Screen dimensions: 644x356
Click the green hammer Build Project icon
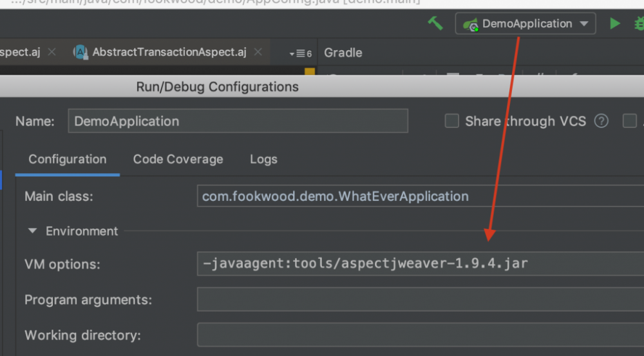tap(435, 24)
